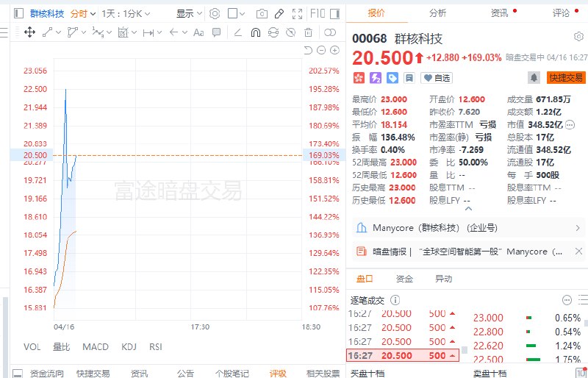This screenshot has width=588, height=378.
Task: Add the VOL indicator
Action: tap(32, 347)
